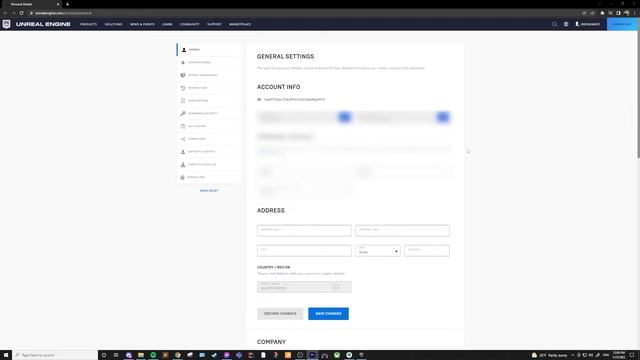Click the Cortana circle icon on the taskbar

click(104, 355)
